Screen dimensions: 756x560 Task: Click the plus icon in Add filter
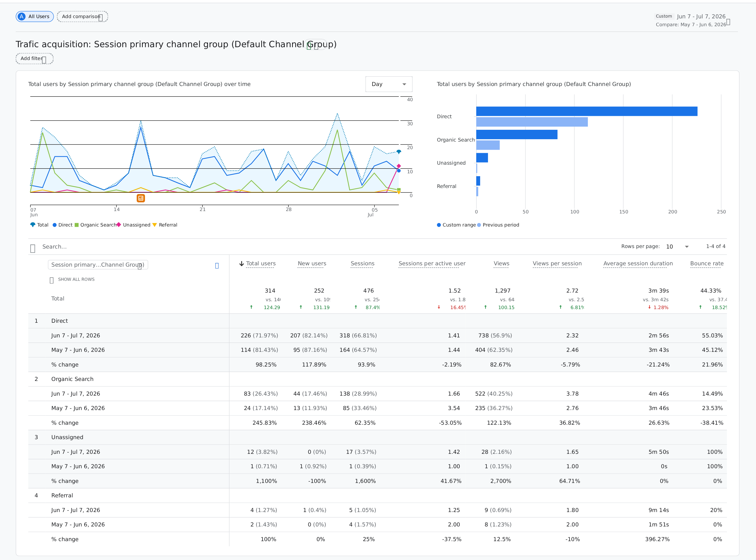(x=44, y=60)
